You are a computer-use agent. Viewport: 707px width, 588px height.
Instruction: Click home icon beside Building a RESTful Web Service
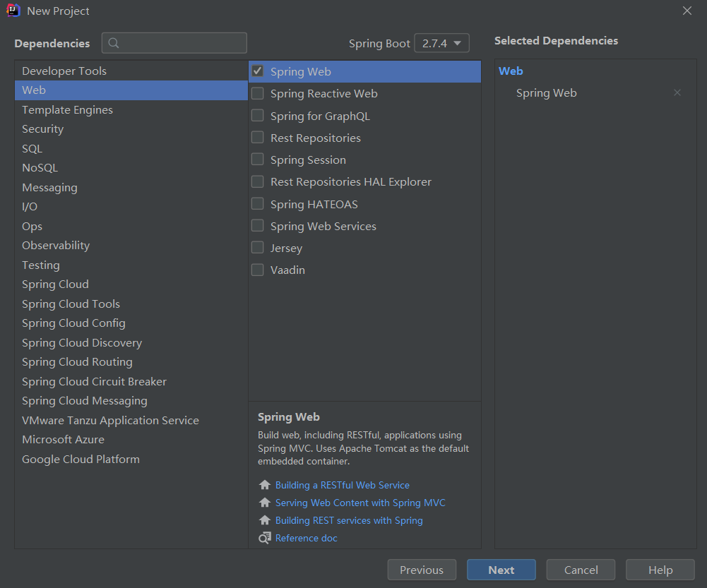pos(265,485)
